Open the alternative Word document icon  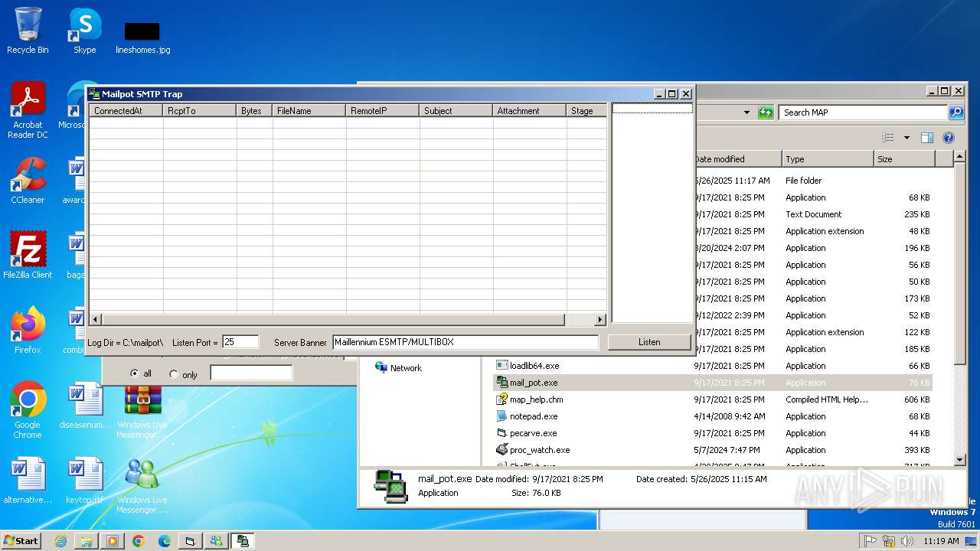tap(28, 481)
